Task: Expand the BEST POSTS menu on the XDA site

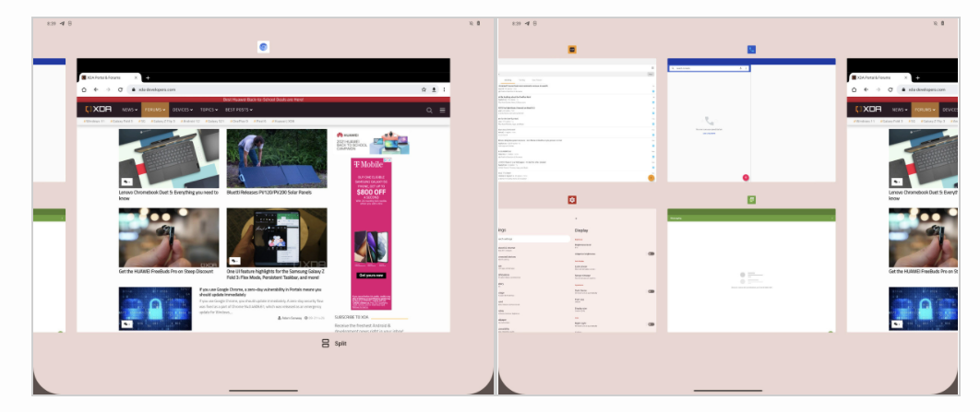Action: [239, 110]
